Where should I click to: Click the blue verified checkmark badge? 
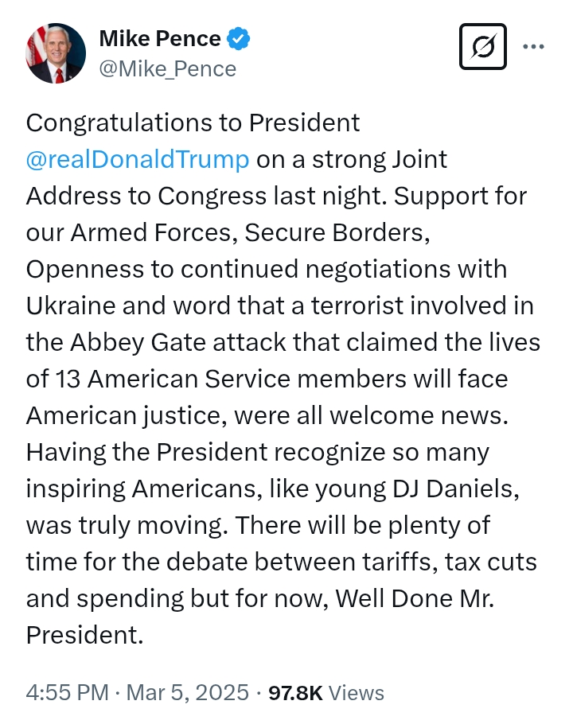coord(239,37)
